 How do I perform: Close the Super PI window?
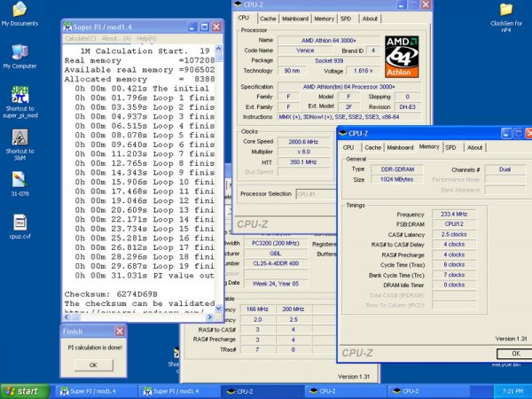click(216, 27)
